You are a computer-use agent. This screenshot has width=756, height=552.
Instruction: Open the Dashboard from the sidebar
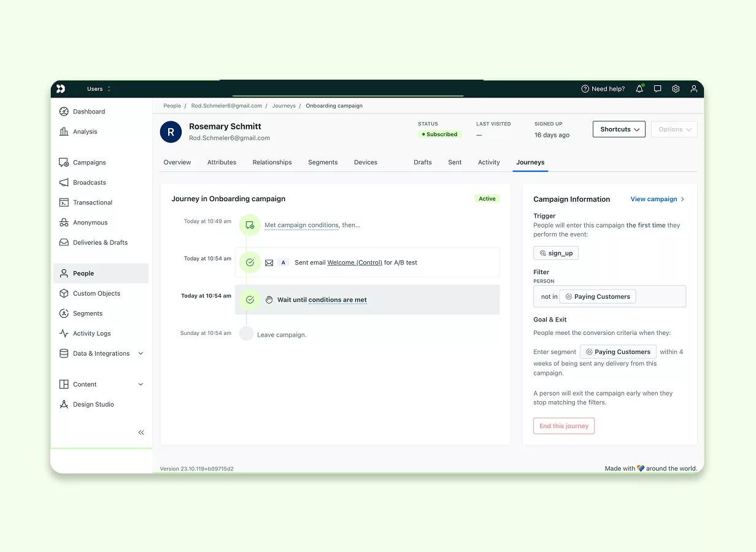coord(90,111)
